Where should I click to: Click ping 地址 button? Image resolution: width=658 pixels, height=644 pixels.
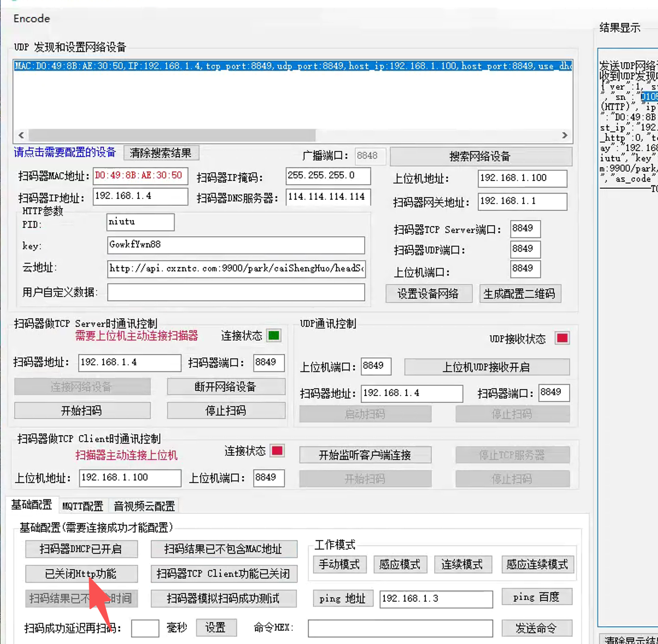tap(343, 598)
